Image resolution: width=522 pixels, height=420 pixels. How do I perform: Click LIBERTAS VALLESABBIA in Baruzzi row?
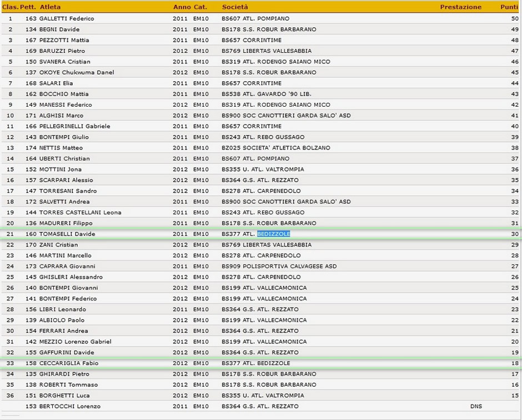277,51
